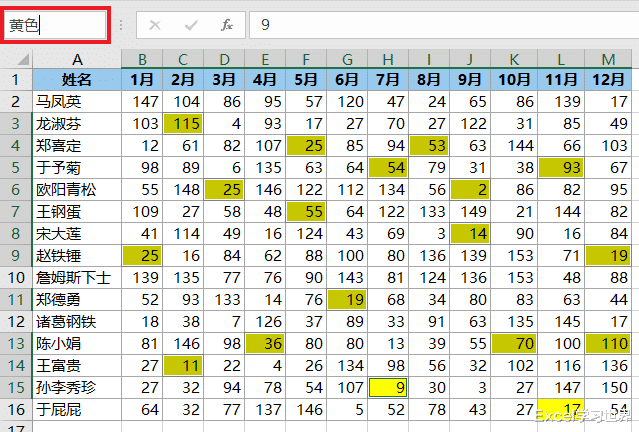Image resolution: width=639 pixels, height=432 pixels.
Task: Click cell 126 in 诸葛钢铁 row
Action: 265,322
